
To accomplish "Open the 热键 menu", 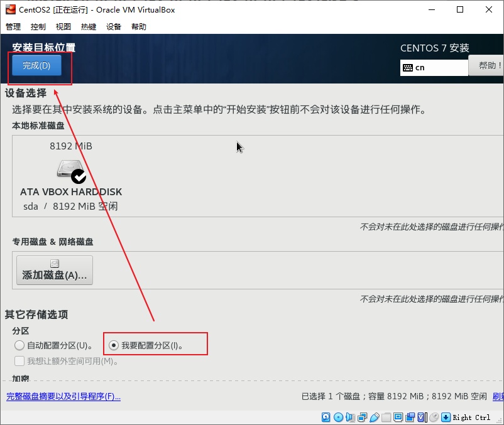I will [89, 27].
